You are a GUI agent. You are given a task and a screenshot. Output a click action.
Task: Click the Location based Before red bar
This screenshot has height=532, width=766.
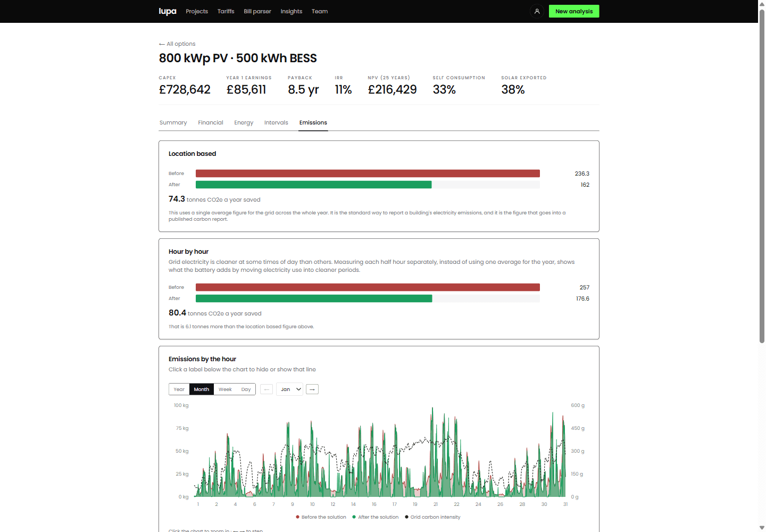click(x=368, y=173)
